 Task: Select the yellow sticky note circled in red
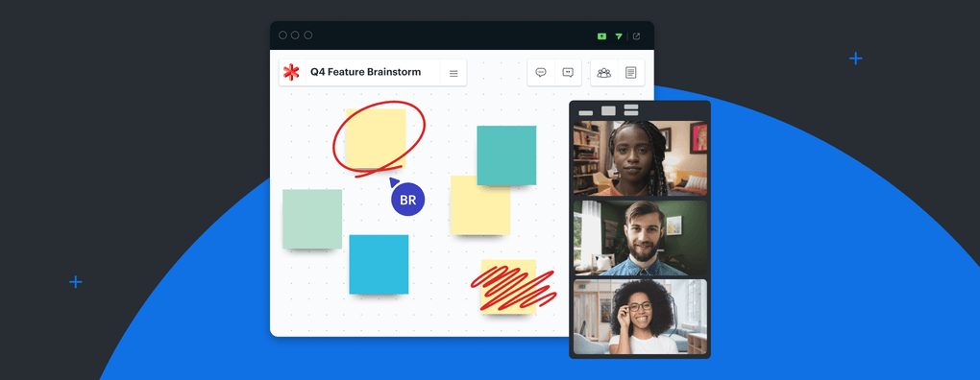[x=376, y=138]
